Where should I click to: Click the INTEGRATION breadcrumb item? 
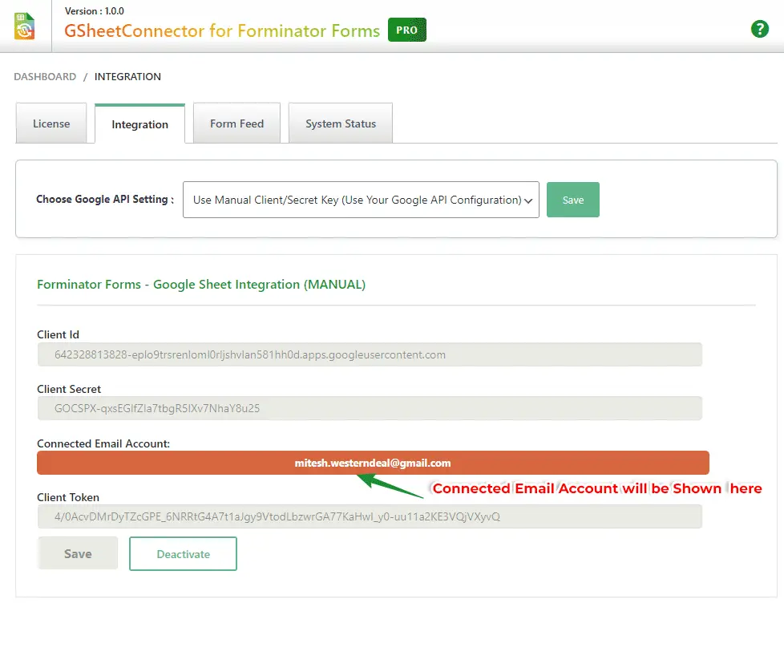click(127, 77)
